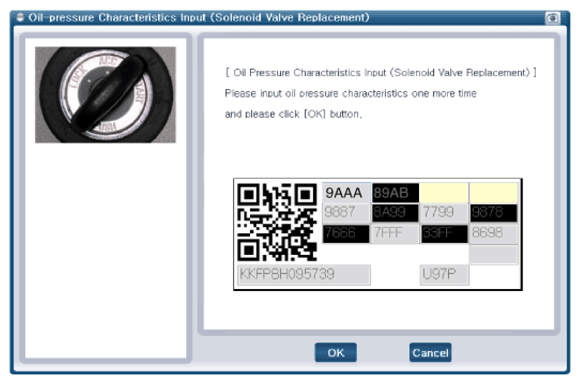Select the 9AAA input field
Viewport: 581px width, 384px height.
[346, 193]
